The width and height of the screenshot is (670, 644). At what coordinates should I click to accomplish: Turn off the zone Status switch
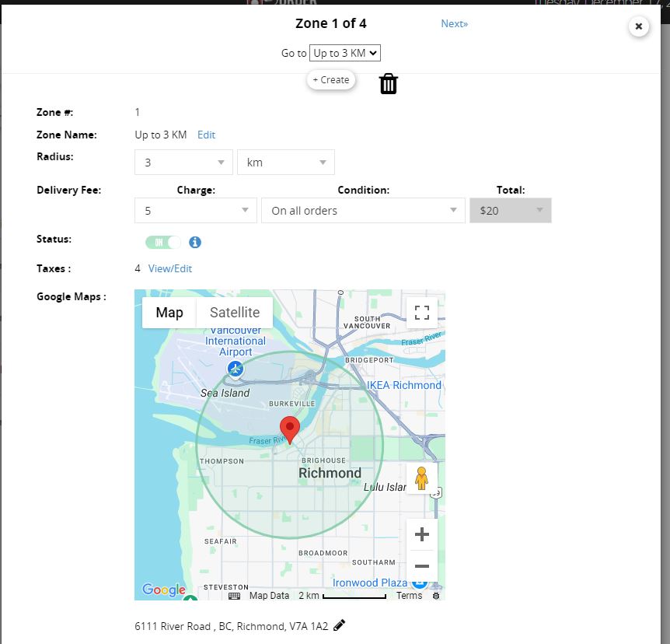(x=163, y=243)
